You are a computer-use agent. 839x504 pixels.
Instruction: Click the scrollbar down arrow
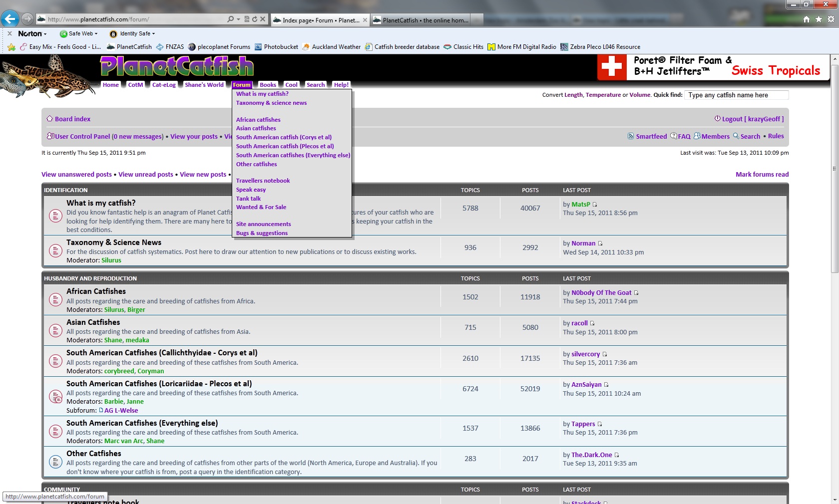pyautogui.click(x=834, y=500)
